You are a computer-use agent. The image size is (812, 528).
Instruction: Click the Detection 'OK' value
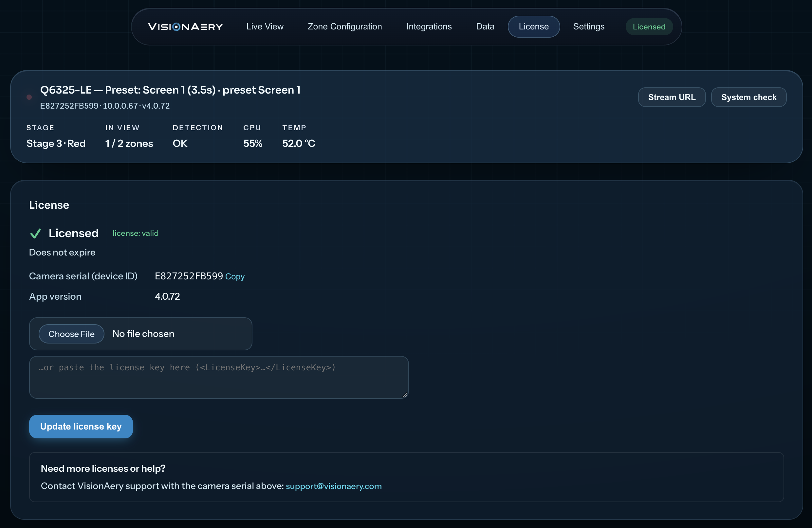tap(180, 144)
